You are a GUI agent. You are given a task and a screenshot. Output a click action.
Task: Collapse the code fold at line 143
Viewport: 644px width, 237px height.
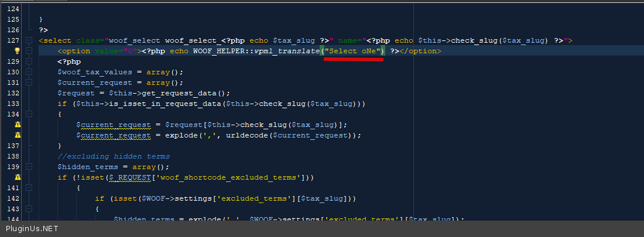coord(29,209)
